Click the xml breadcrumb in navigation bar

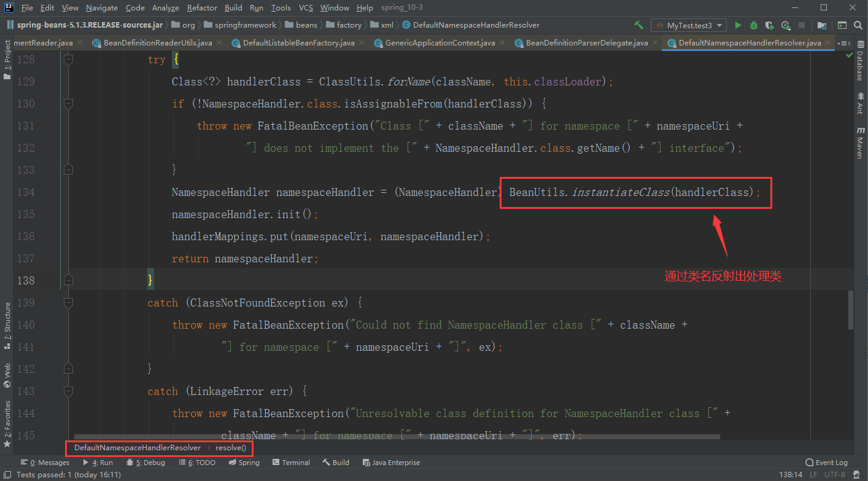click(x=383, y=25)
